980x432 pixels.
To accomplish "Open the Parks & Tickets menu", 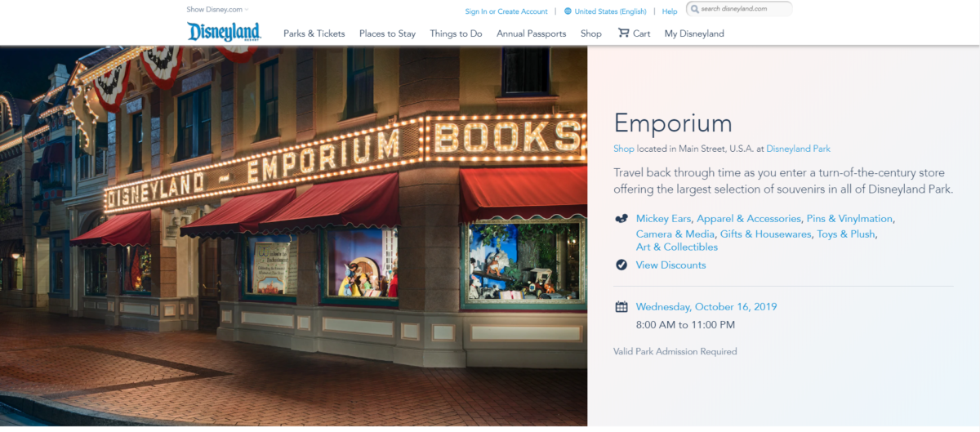I will (x=314, y=33).
